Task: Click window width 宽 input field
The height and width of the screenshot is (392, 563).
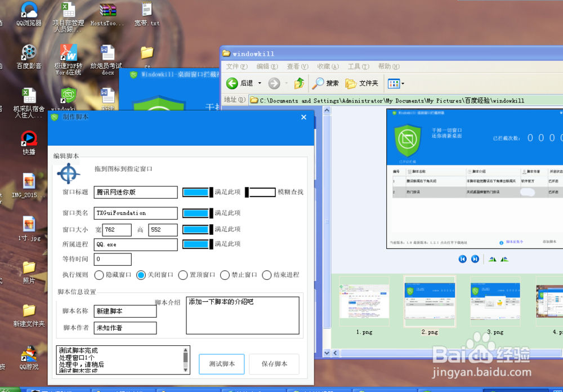Action: [x=117, y=230]
